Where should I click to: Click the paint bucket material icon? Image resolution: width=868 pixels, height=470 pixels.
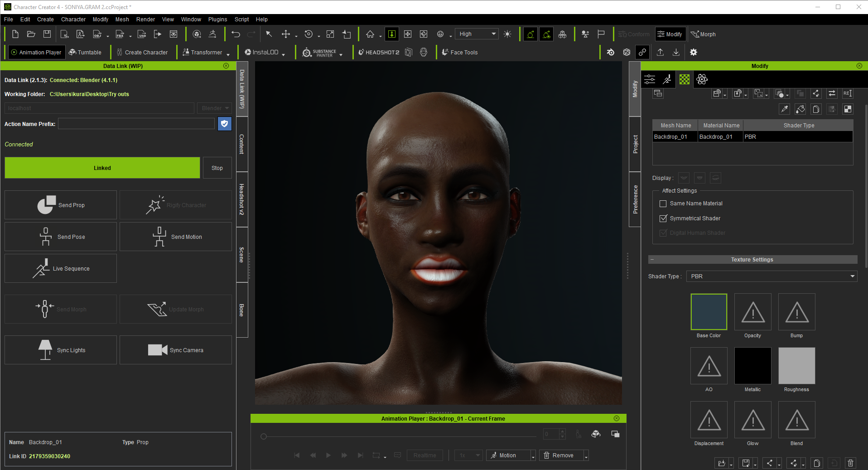pos(800,109)
